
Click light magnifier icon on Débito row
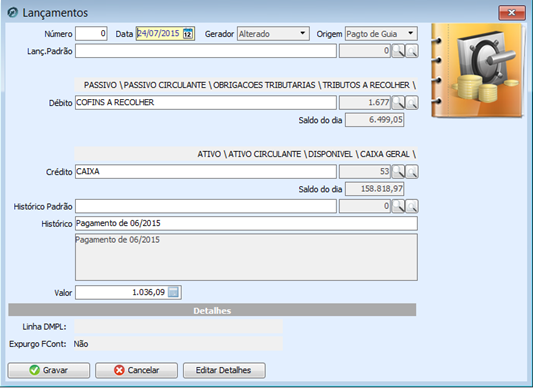pyautogui.click(x=412, y=102)
